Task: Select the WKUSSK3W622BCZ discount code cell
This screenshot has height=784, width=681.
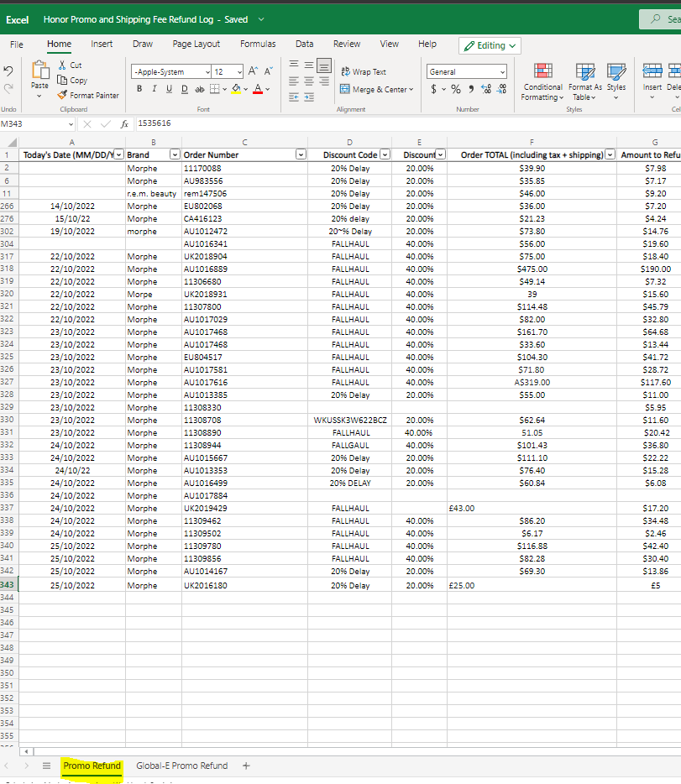Action: click(349, 420)
